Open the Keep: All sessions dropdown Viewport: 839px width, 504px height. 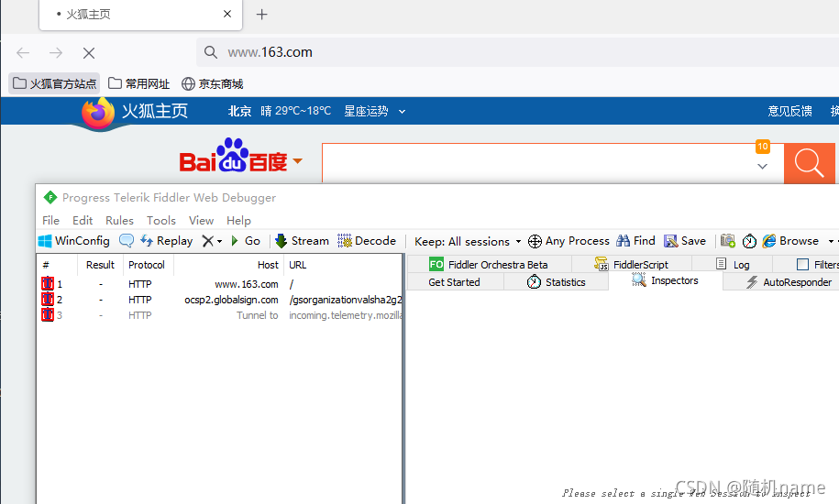(x=468, y=242)
